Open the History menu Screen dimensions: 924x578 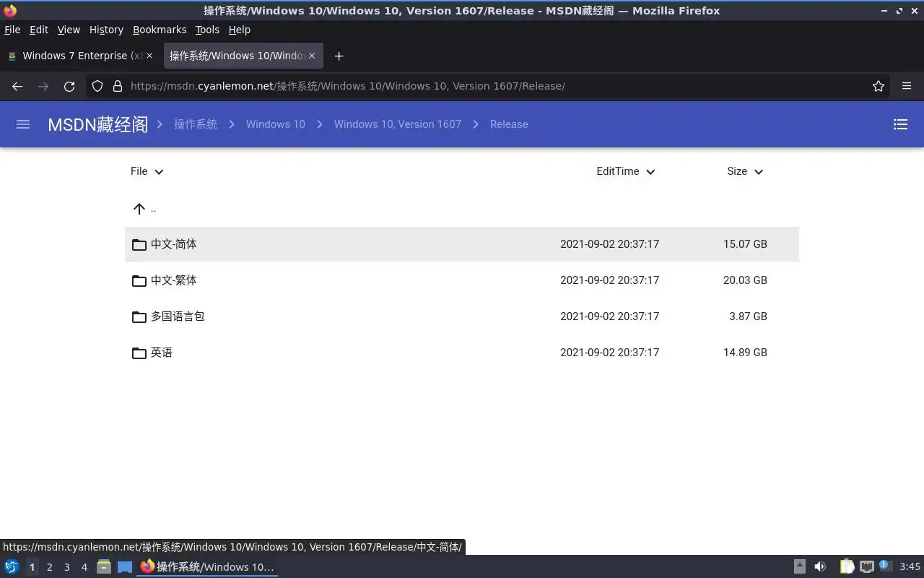pyautogui.click(x=106, y=30)
